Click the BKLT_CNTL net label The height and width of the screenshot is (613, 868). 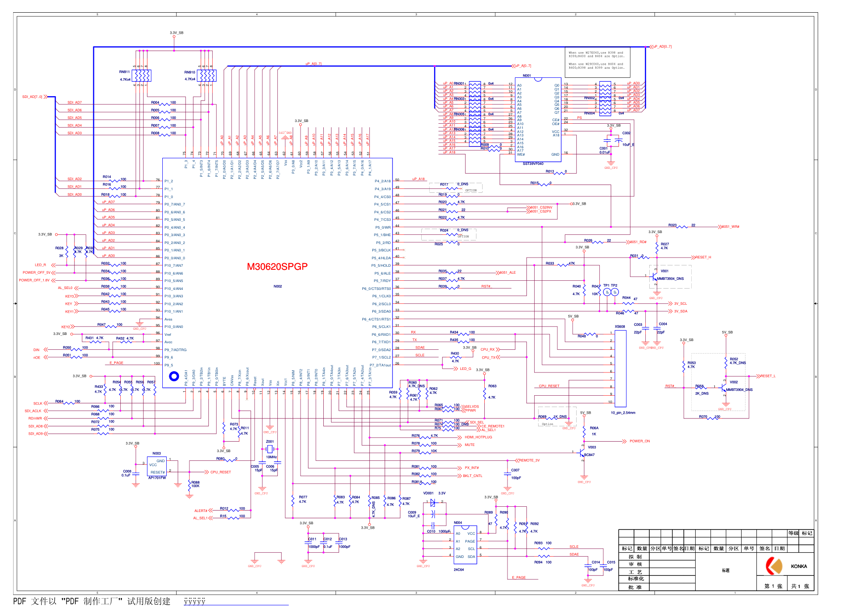click(x=472, y=476)
